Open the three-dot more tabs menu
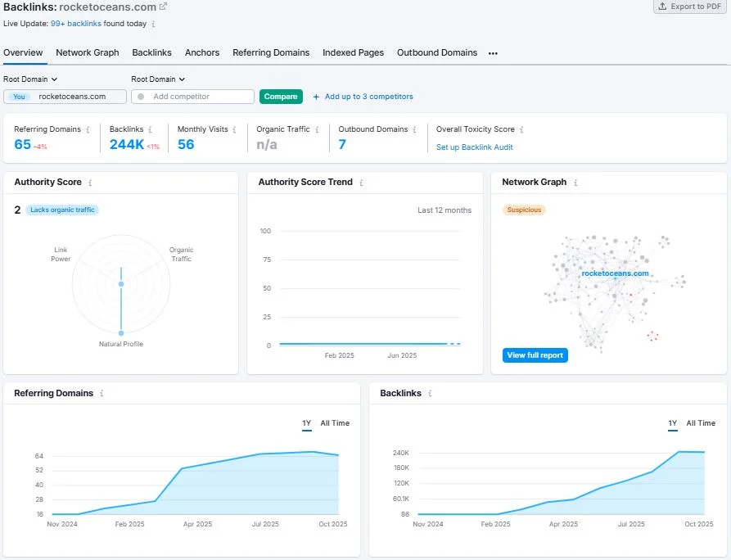Viewport: 731px width, 560px height. coord(493,53)
